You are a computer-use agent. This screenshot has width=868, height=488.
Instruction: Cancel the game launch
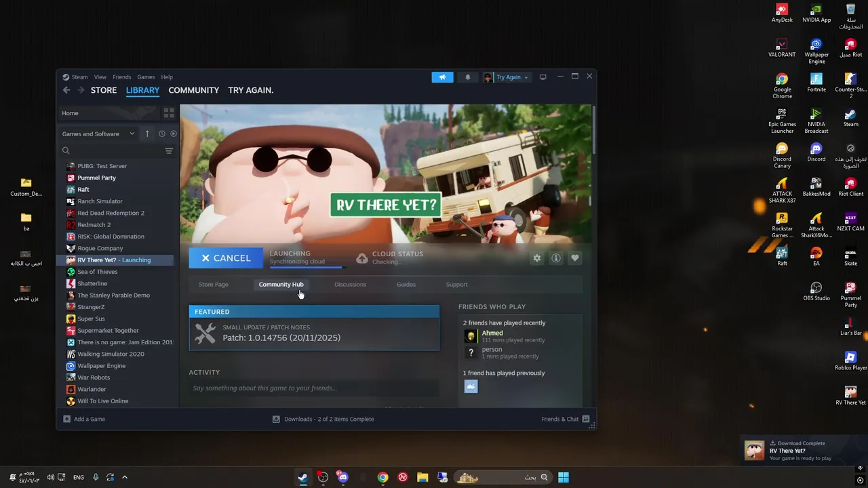[226, 258]
